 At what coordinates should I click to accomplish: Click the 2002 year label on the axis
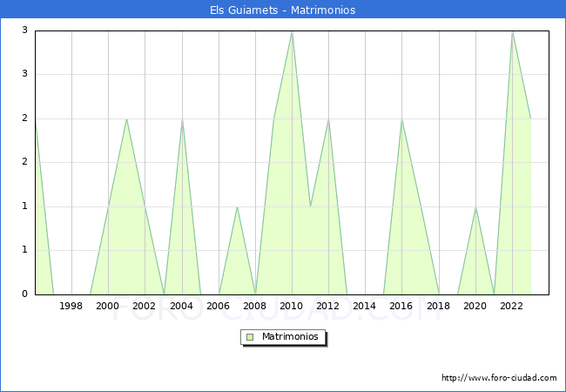pos(145,306)
